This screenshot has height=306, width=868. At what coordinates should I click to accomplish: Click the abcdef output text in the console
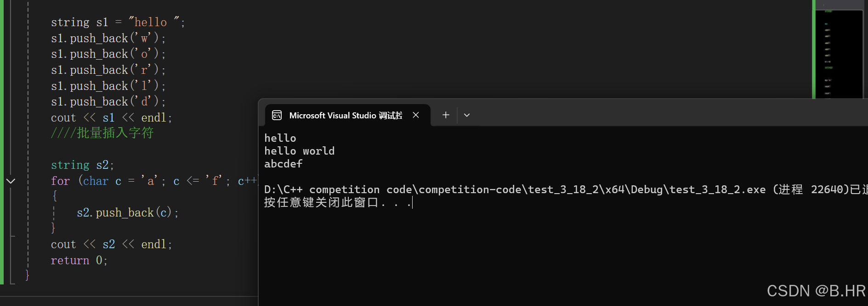pyautogui.click(x=284, y=164)
